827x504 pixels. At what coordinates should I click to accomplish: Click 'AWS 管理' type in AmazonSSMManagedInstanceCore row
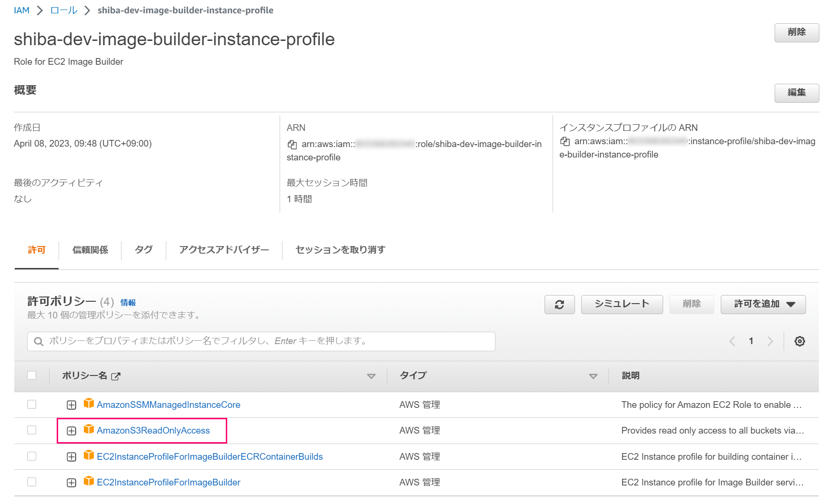[420, 405]
